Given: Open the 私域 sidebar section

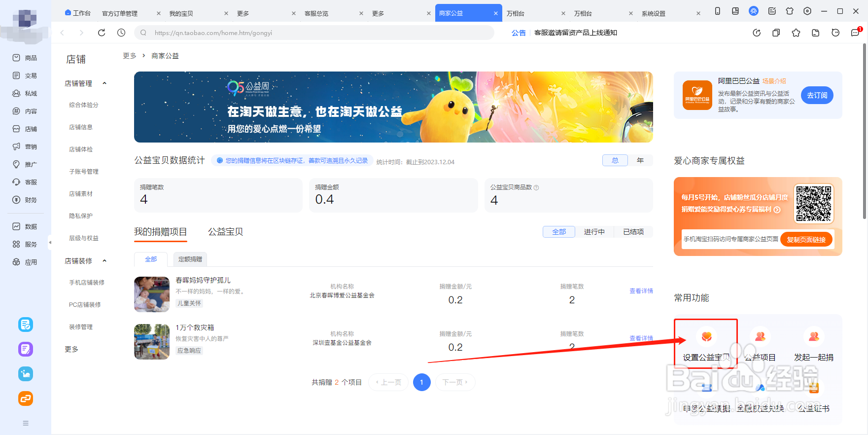Looking at the screenshot, I should coord(25,93).
